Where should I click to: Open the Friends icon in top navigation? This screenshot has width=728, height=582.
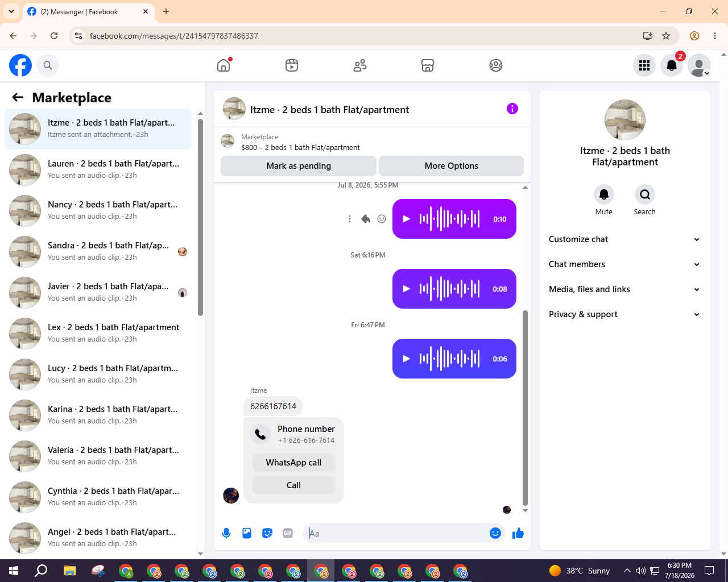(x=360, y=65)
